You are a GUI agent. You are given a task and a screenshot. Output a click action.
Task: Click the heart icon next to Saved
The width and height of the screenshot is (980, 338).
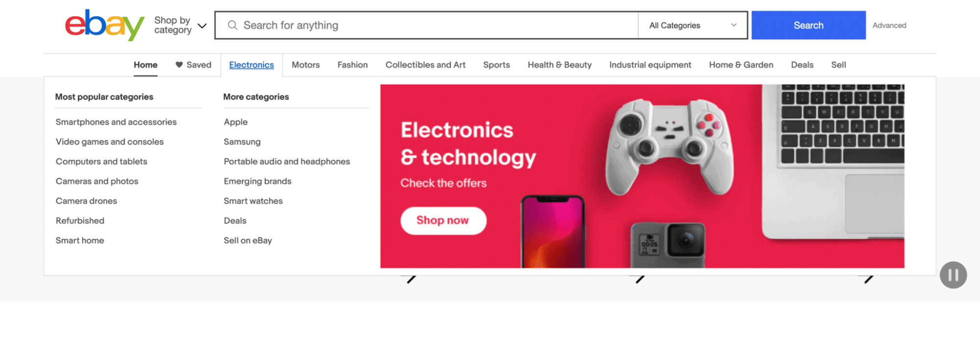coord(178,65)
